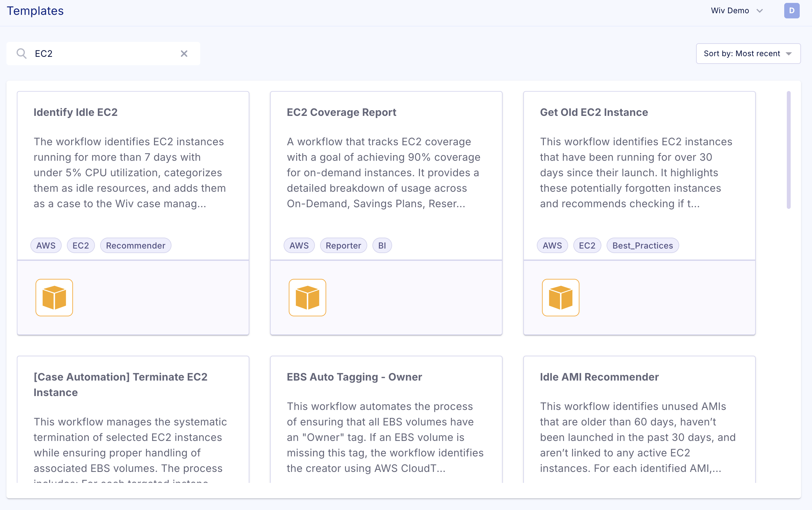The width and height of the screenshot is (812, 510).
Task: Click the search magnifier icon
Action: [x=22, y=54]
